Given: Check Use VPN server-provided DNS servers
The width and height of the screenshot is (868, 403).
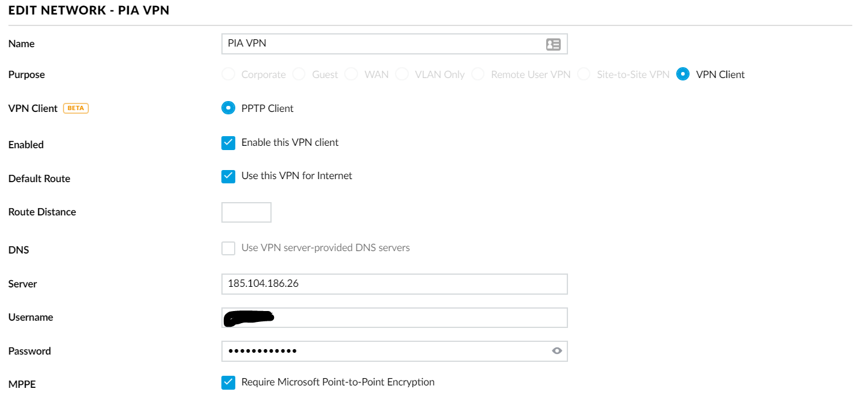Looking at the screenshot, I should tap(228, 248).
